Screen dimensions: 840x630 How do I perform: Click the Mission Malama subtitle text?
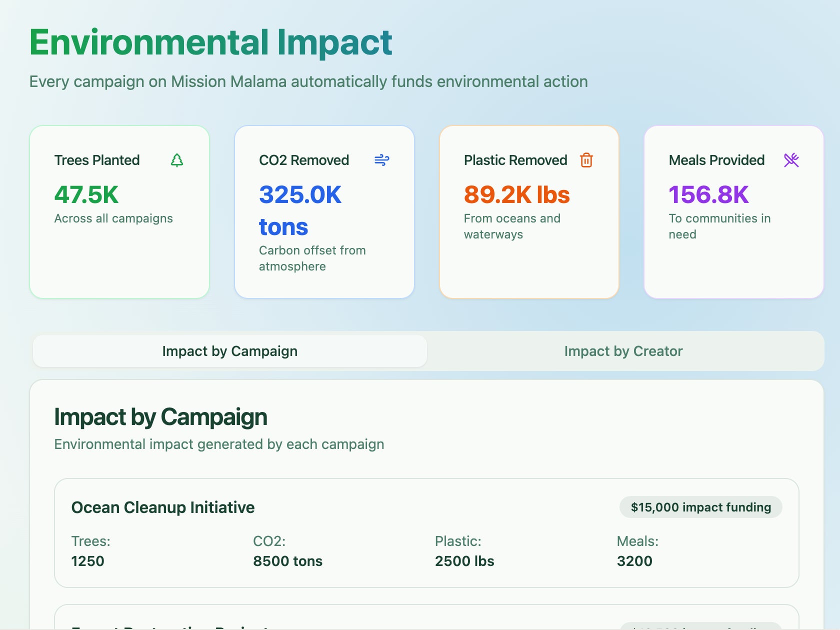pyautogui.click(x=308, y=81)
